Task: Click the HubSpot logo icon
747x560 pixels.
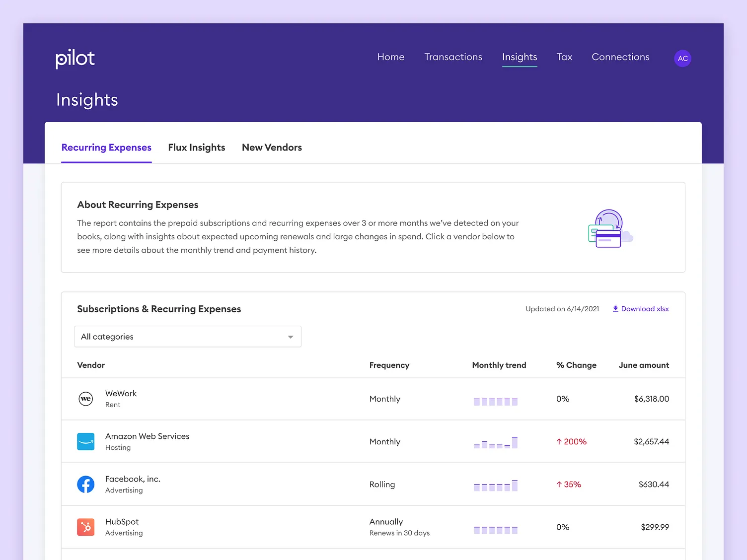Action: (86, 527)
